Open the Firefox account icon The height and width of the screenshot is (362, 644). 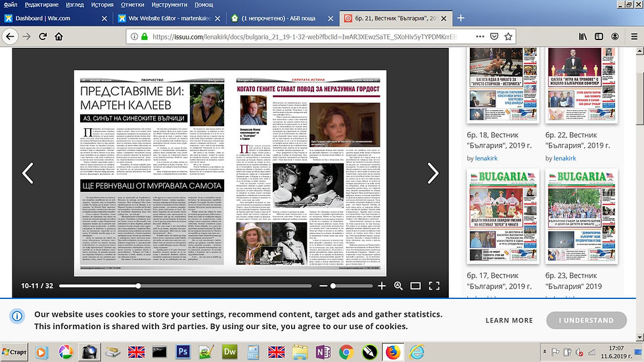pos(615,37)
